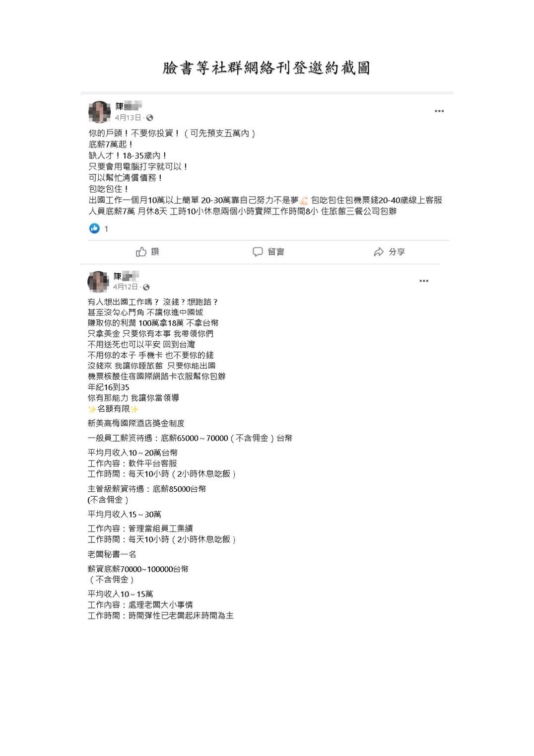Click the sparkle emoji before 名額有限
Image resolution: width=534 pixels, height=756 pixels.
(x=92, y=409)
